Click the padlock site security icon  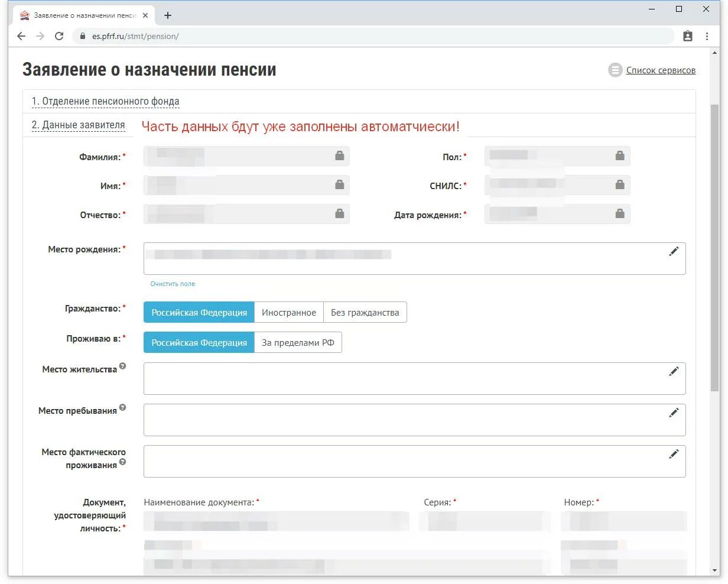coord(82,36)
